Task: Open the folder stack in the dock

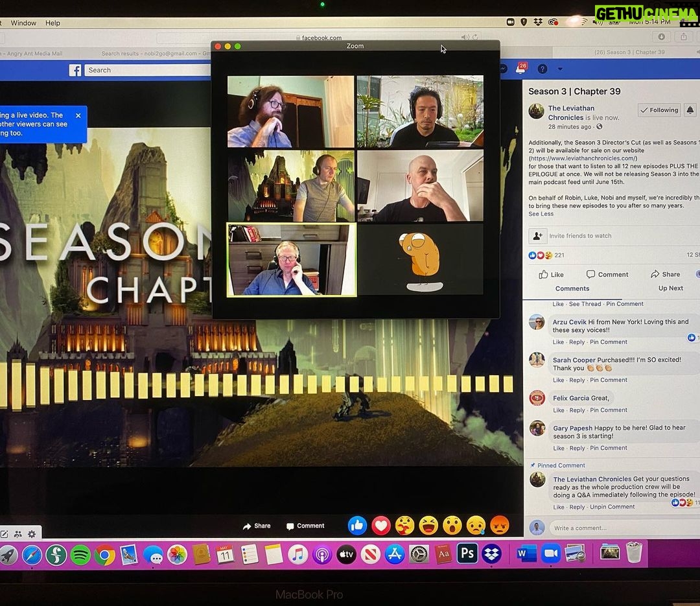Action: point(610,553)
